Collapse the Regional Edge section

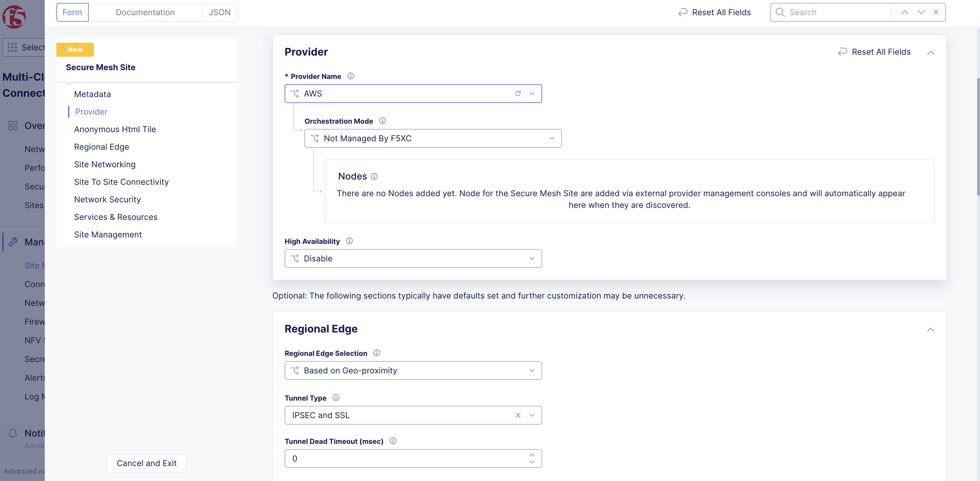coord(931,329)
